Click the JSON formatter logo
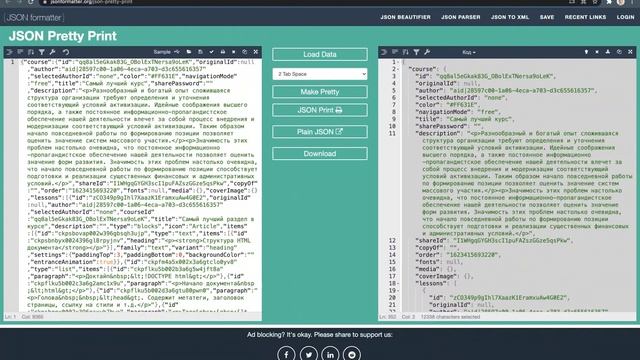This screenshot has height=360, width=640. (x=34, y=18)
